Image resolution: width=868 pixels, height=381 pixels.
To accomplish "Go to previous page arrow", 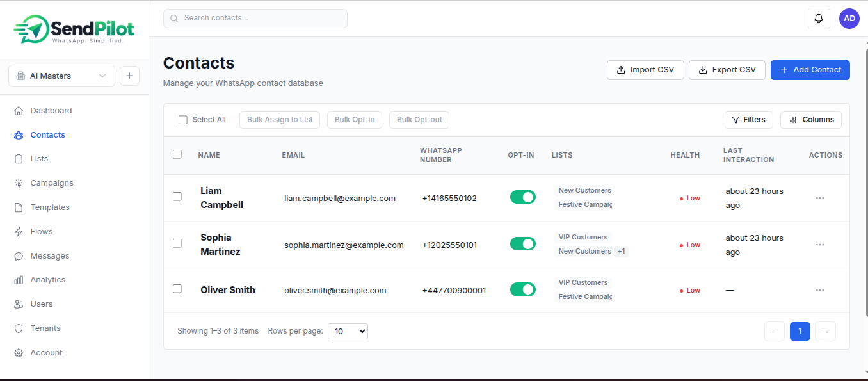I will click(x=775, y=331).
